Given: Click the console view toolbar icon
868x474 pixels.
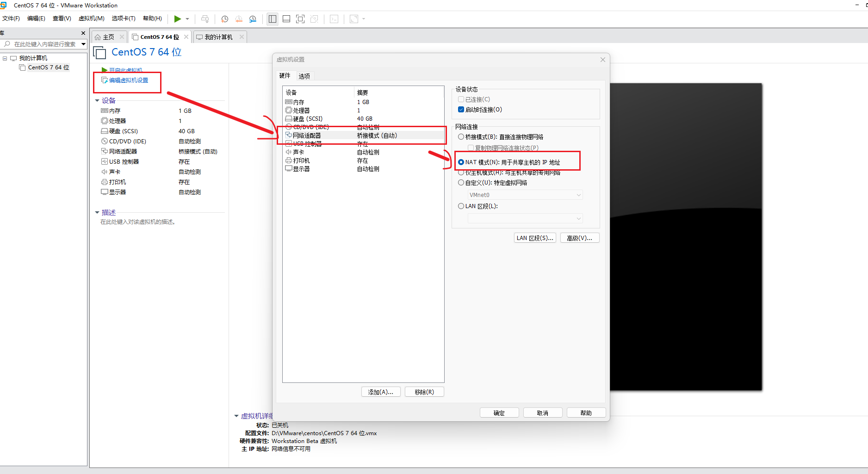Looking at the screenshot, I should coord(334,19).
